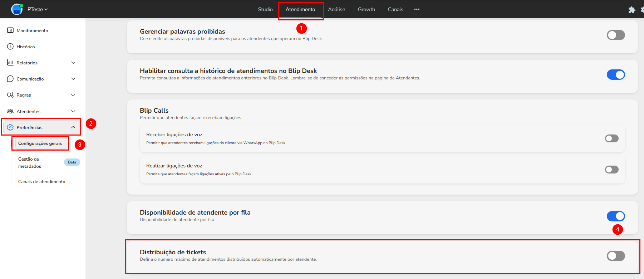
Task: Click the Beta badge next to Gestão de metadados
Action: [72, 162]
